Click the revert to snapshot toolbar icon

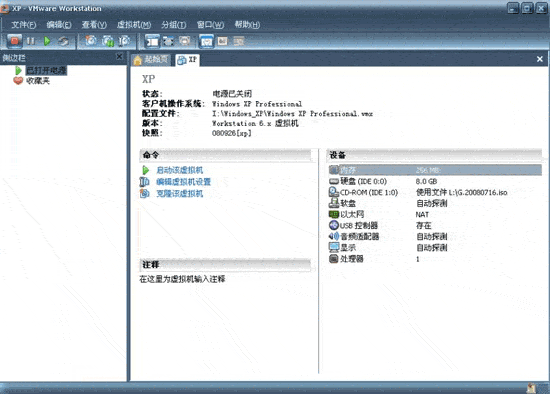point(108,41)
